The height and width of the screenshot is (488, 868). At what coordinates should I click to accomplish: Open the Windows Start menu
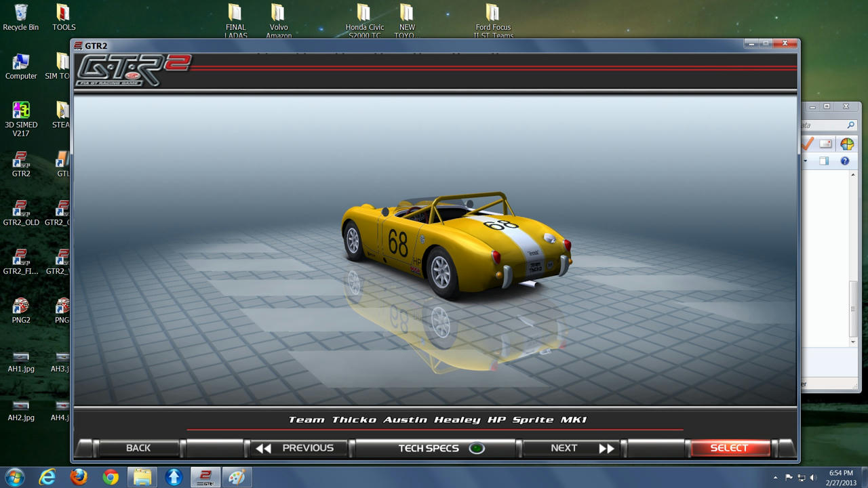tap(14, 477)
